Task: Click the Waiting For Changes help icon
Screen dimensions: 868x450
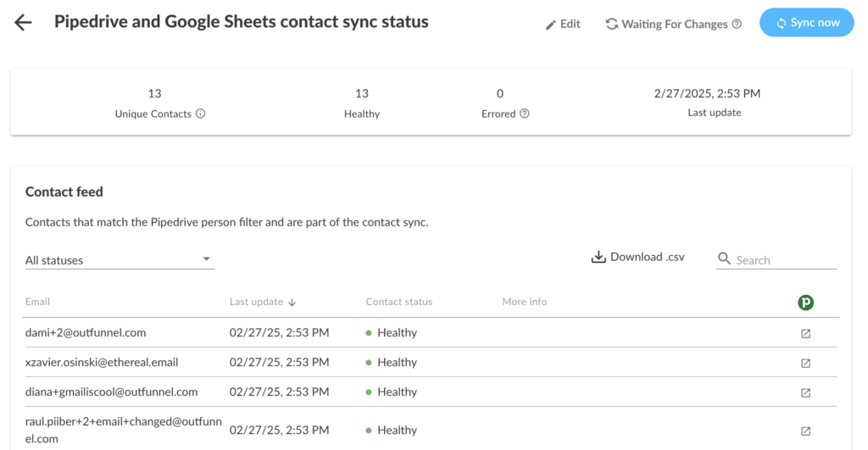Action: (737, 25)
